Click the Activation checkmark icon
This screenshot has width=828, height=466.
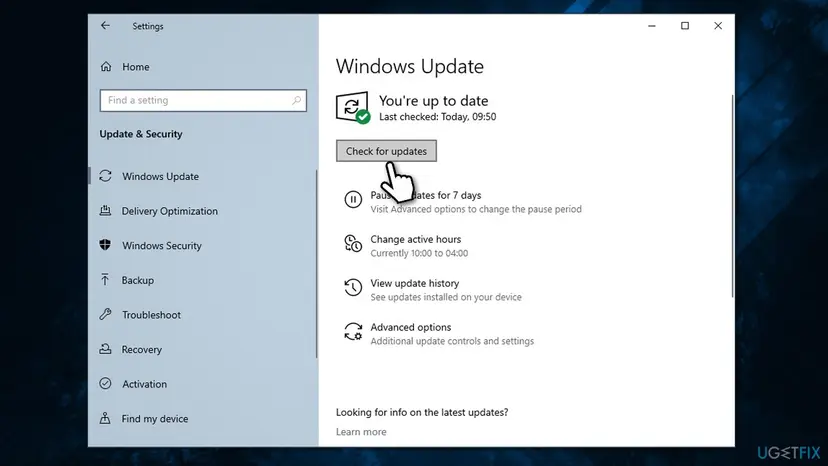[x=106, y=384]
